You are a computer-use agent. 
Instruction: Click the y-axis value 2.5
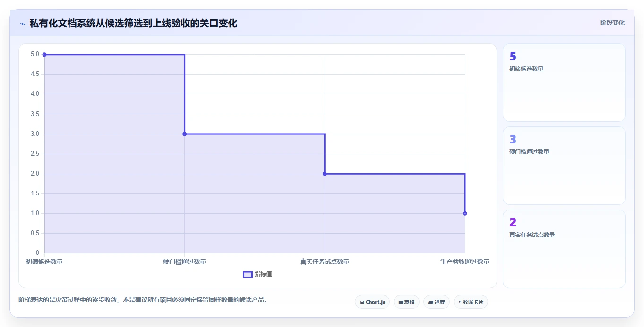(x=35, y=154)
